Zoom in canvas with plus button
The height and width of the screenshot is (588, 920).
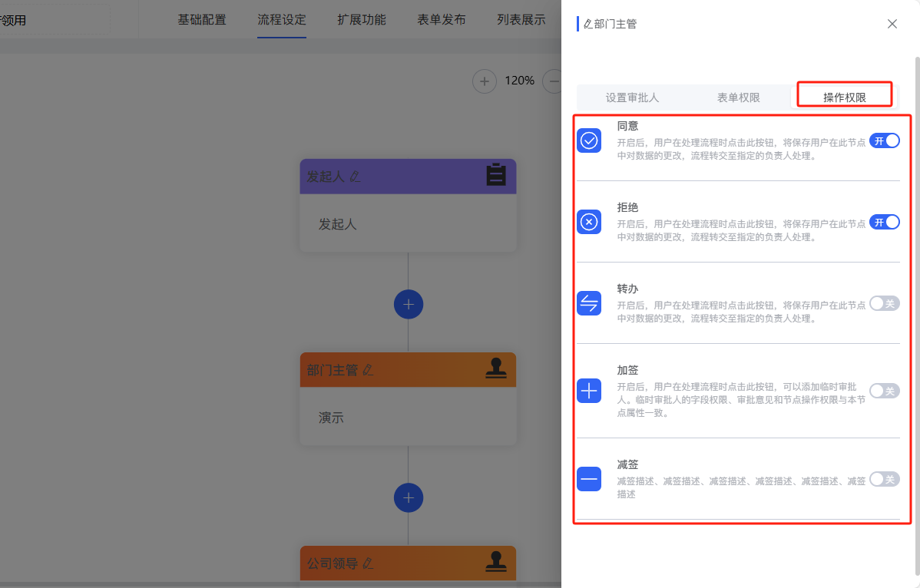click(x=484, y=81)
